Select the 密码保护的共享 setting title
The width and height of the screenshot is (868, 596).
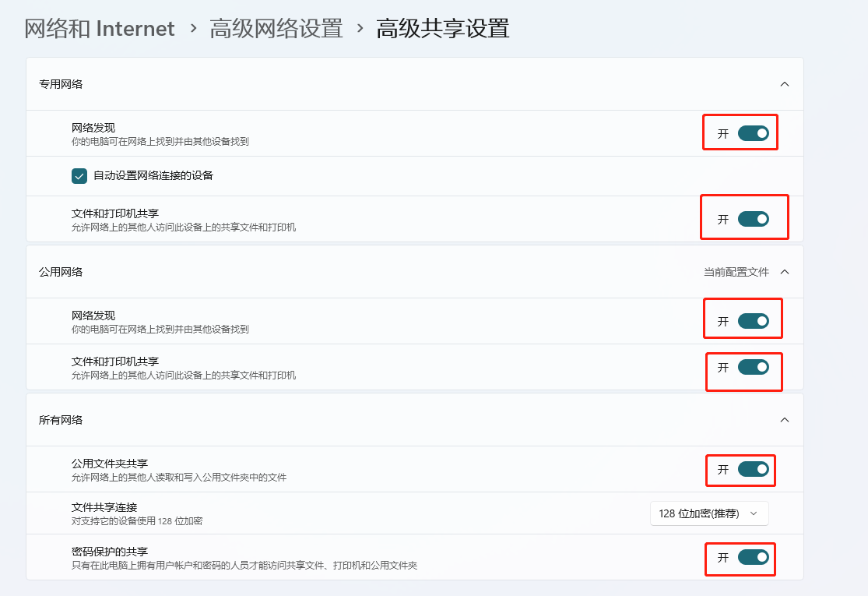click(x=110, y=552)
